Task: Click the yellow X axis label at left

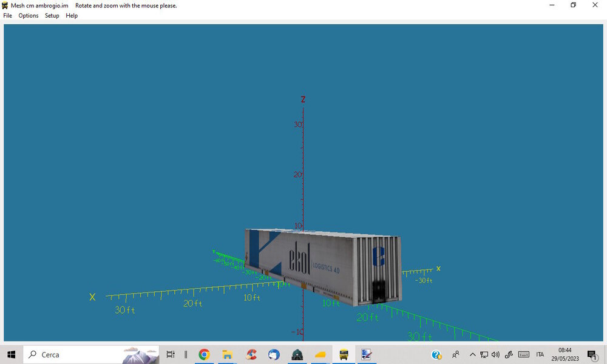Action: tap(92, 297)
